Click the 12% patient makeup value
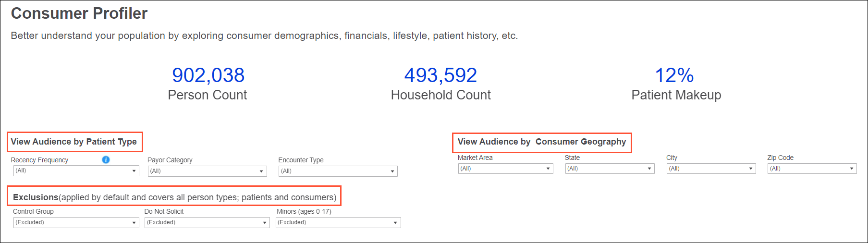868x243 pixels. (674, 75)
